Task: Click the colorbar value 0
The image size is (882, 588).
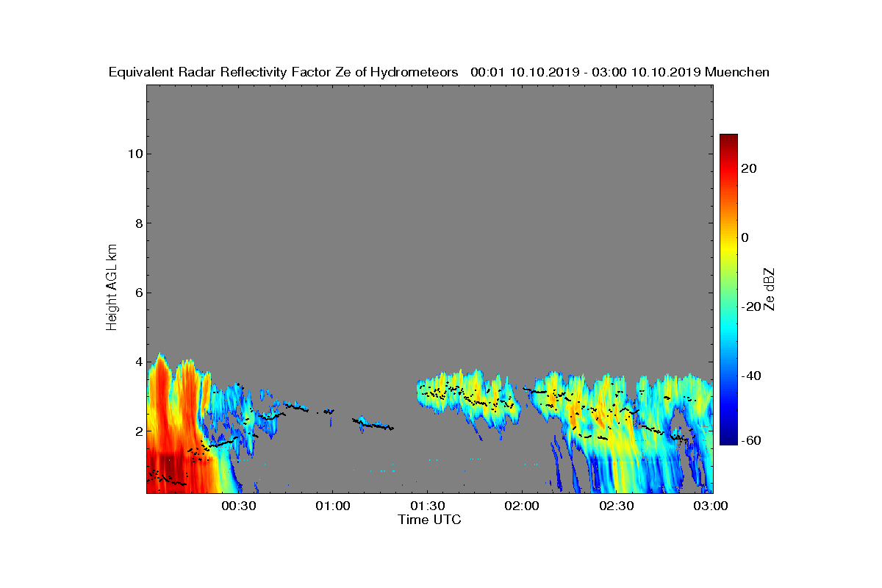Action: [x=745, y=237]
